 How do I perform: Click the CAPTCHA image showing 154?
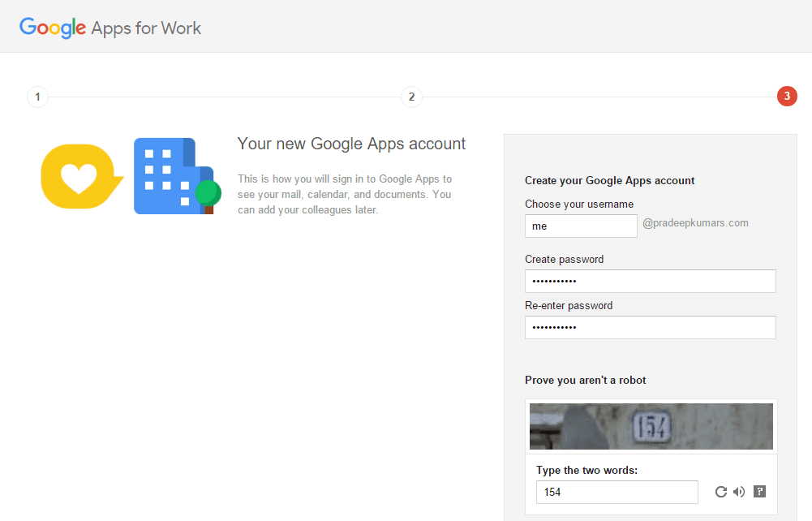coord(651,426)
